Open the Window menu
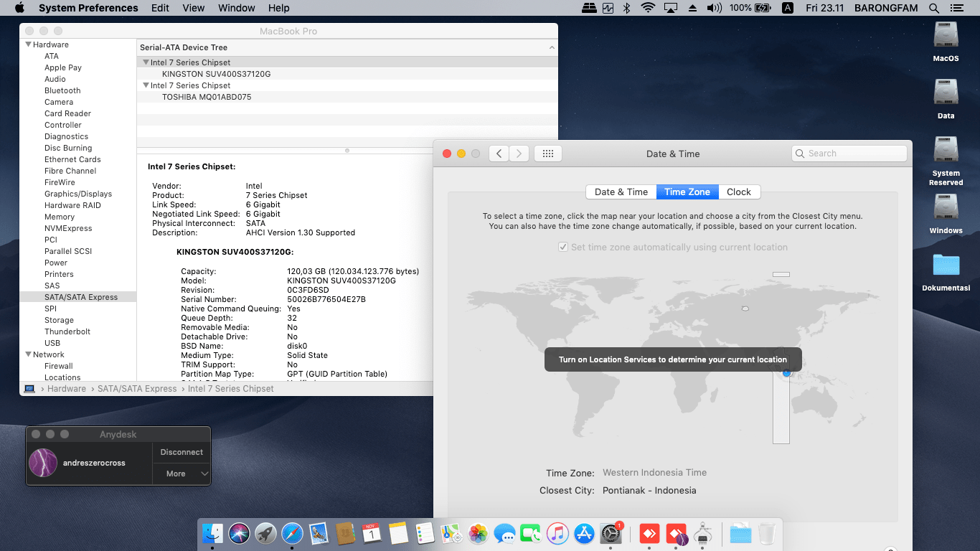Image resolution: width=980 pixels, height=551 pixels. pyautogui.click(x=236, y=8)
